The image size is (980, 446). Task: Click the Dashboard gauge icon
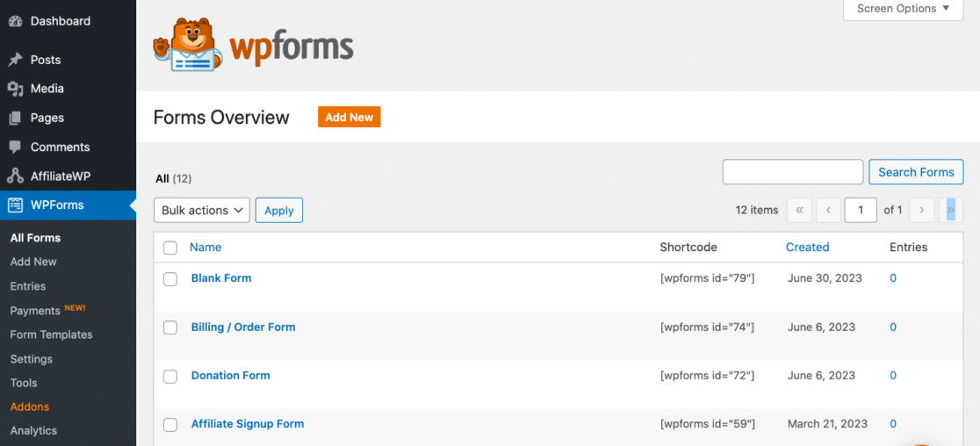[15, 21]
